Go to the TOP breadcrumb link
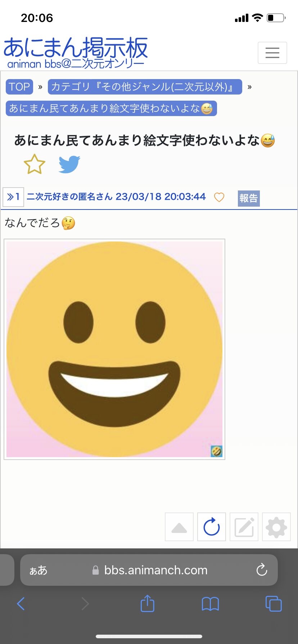 click(19, 87)
